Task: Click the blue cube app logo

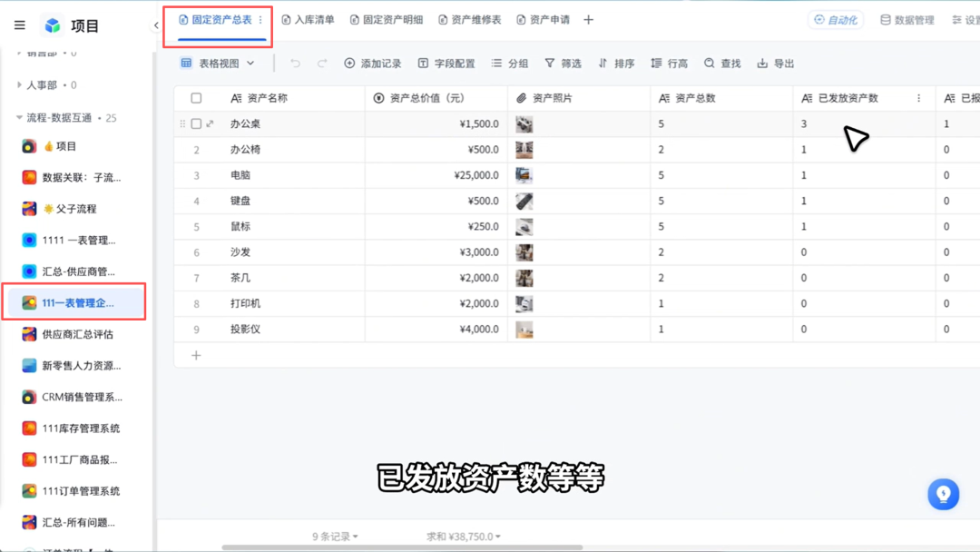Action: pyautogui.click(x=53, y=25)
